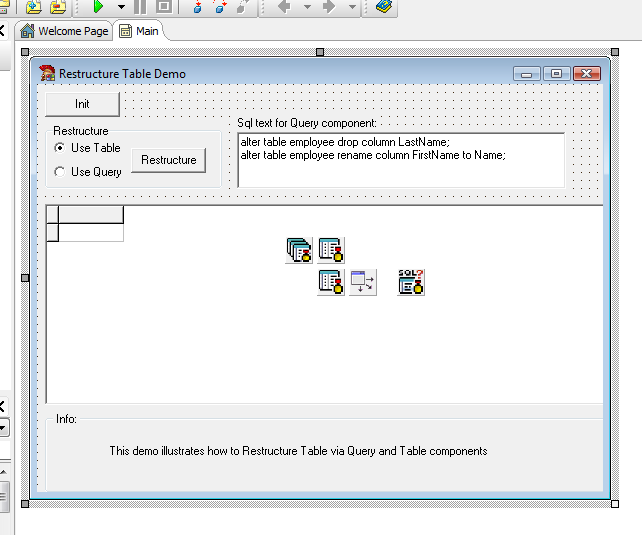Switch to the Welcome Page tab
Image resolution: width=642 pixels, height=535 pixels.
(64, 31)
